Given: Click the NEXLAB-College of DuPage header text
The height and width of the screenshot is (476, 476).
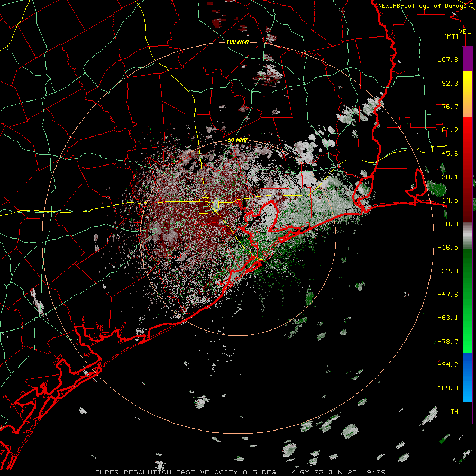Looking at the screenshot, I should tap(424, 6).
